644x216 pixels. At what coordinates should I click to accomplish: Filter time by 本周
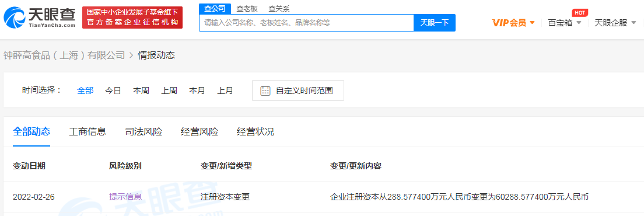coord(141,90)
